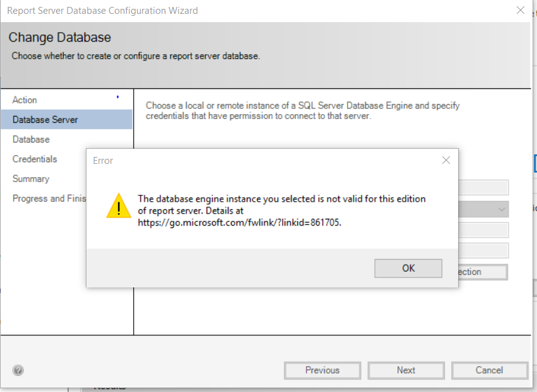537x392 pixels.
Task: Dismiss the error with OK button
Action: pos(408,268)
